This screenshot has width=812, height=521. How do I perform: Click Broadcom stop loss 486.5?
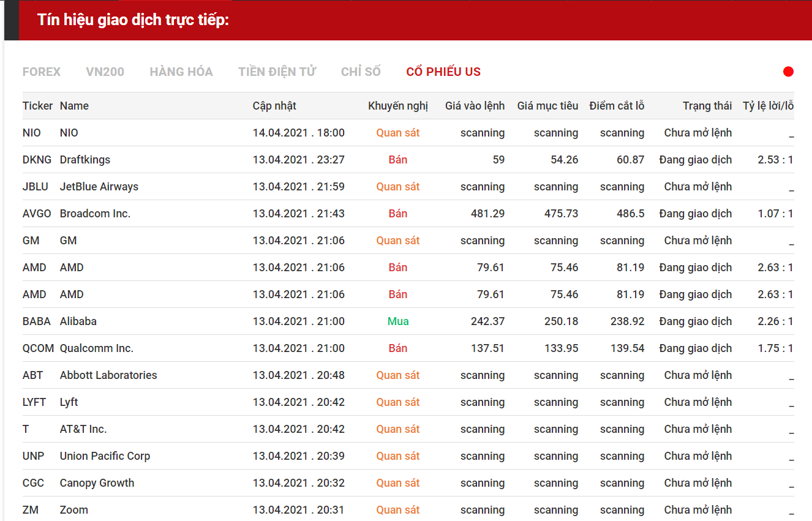pyautogui.click(x=631, y=214)
